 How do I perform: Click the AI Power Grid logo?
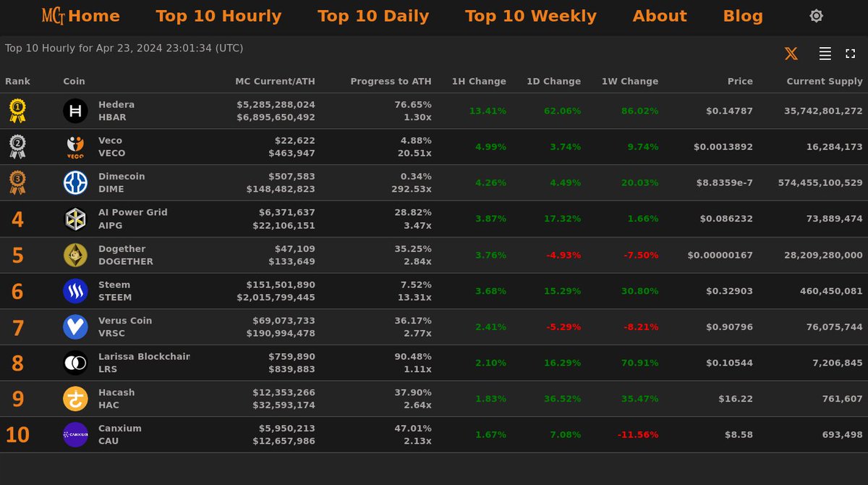coord(75,219)
